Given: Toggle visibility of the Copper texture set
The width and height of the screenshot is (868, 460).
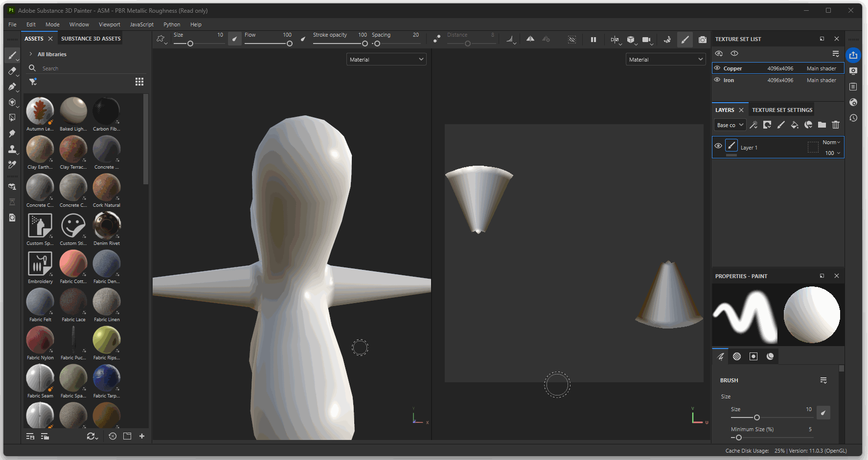Looking at the screenshot, I should [717, 68].
